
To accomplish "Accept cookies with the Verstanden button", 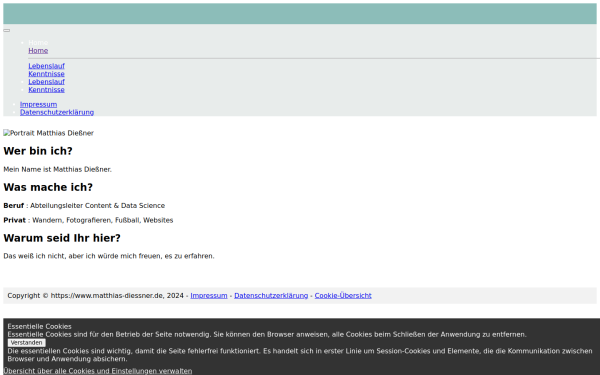I will 27,343.
